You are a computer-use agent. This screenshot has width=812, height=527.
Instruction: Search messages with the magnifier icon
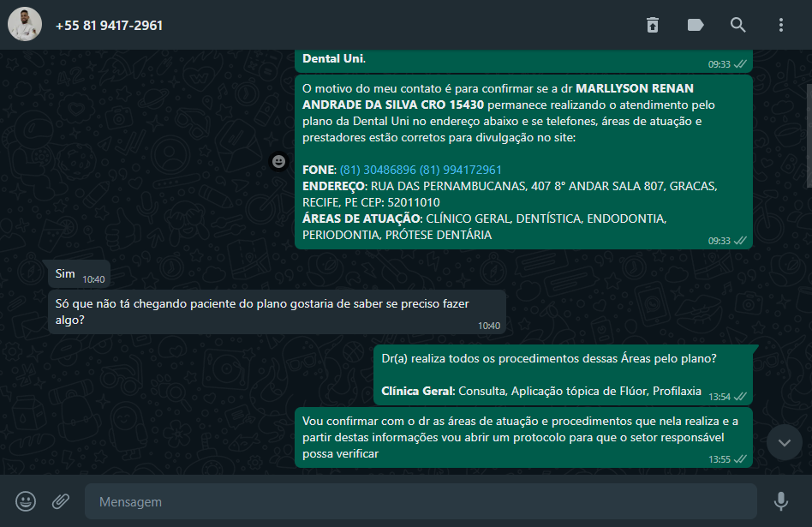pyautogui.click(x=738, y=25)
